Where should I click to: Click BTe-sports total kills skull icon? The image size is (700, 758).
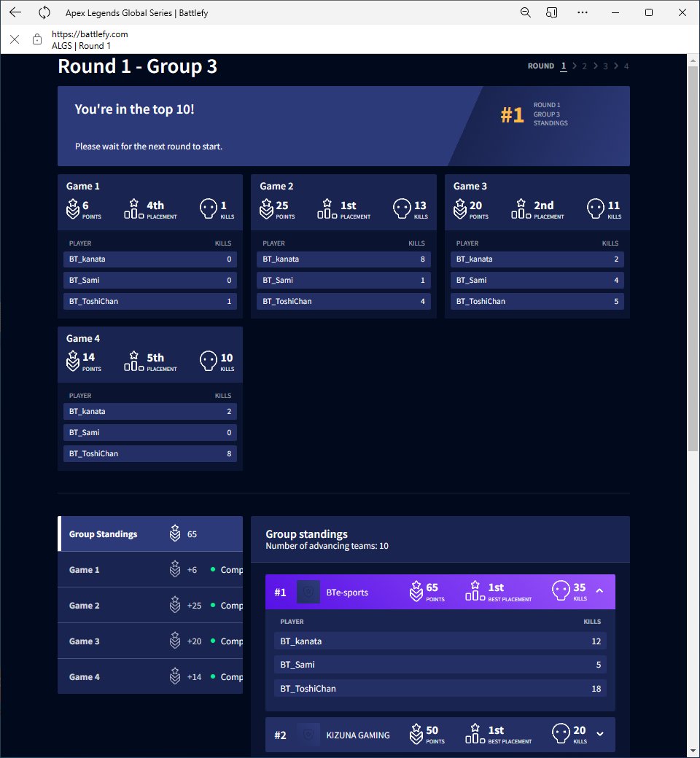[x=561, y=591]
